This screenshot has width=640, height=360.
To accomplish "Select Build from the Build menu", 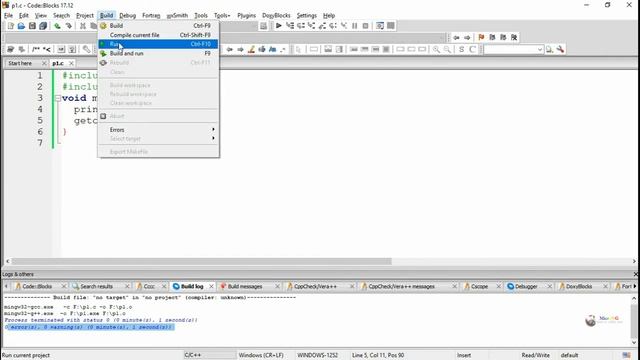I will (x=158, y=26).
